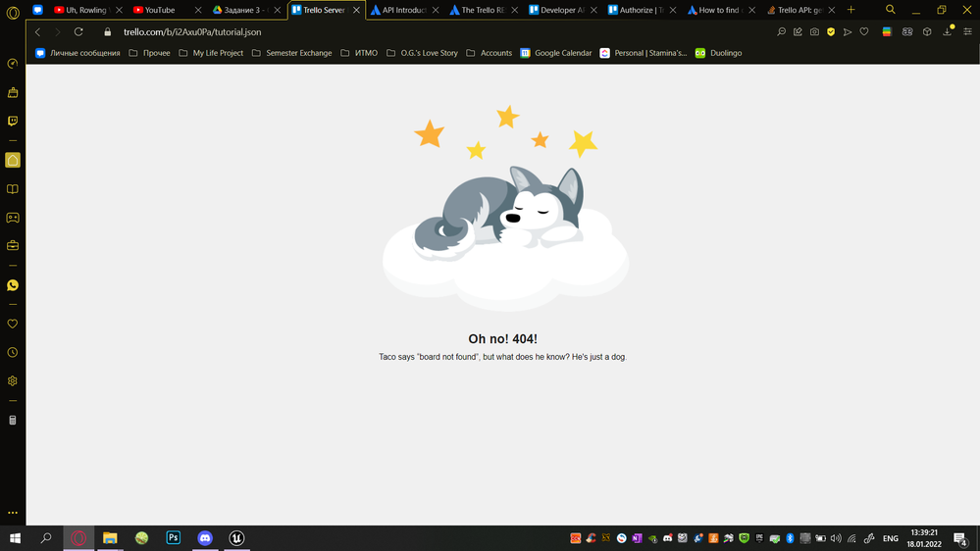Screen dimensions: 980x551
Task: Click the "Oh no! 404!" heading
Action: coord(502,338)
